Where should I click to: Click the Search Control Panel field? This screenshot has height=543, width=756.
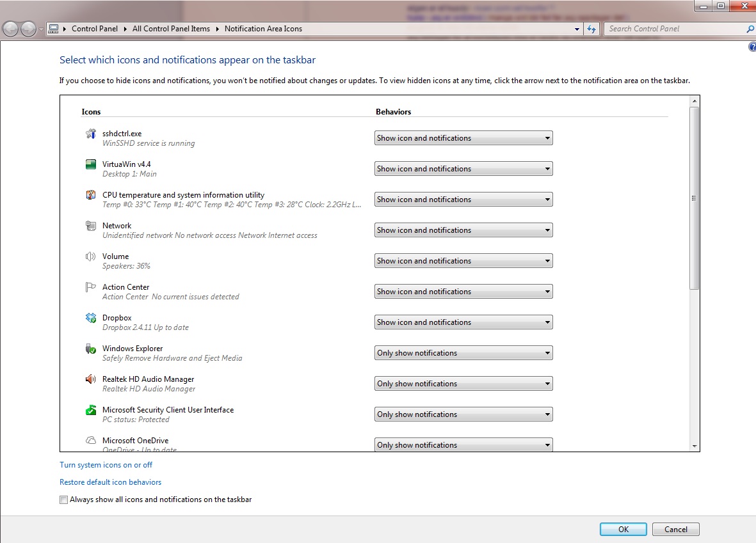point(675,29)
